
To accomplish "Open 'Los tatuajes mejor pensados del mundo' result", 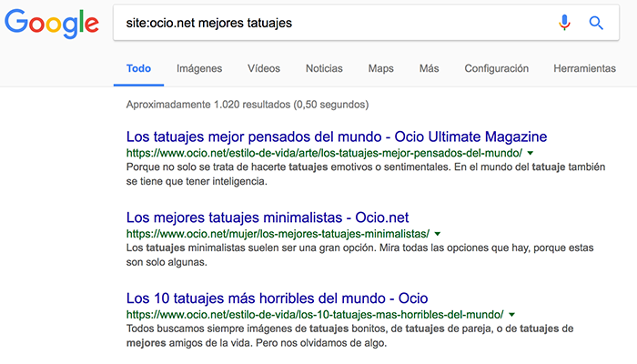I will coord(336,136).
